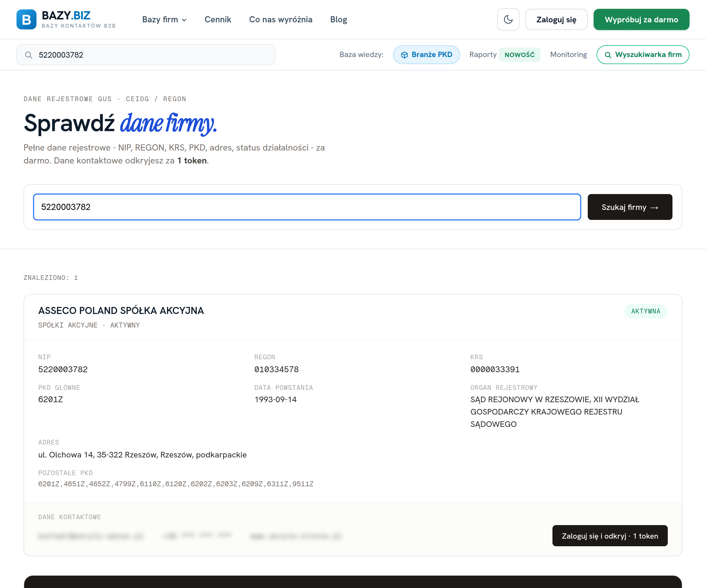Open Wyszukiwarka firm button
This screenshot has height=588, width=706.
(x=643, y=54)
